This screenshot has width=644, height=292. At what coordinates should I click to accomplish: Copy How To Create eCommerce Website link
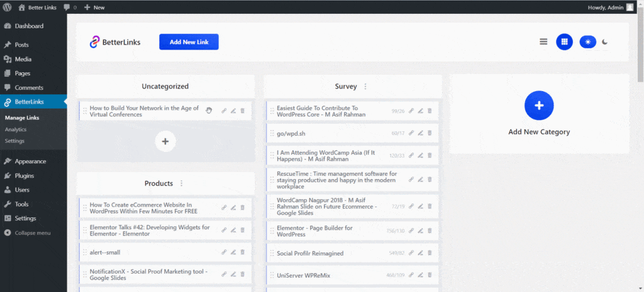point(225,207)
